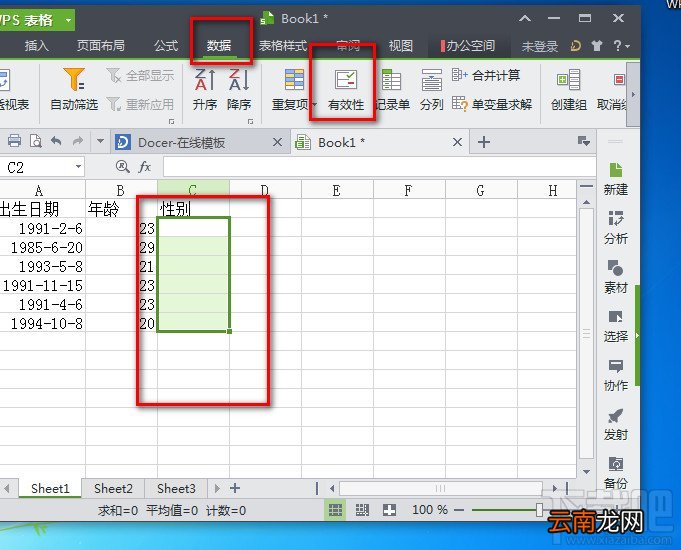Image resolution: width=681 pixels, height=550 pixels.
Task: Click the Redo arrow icon
Action: [x=78, y=141]
